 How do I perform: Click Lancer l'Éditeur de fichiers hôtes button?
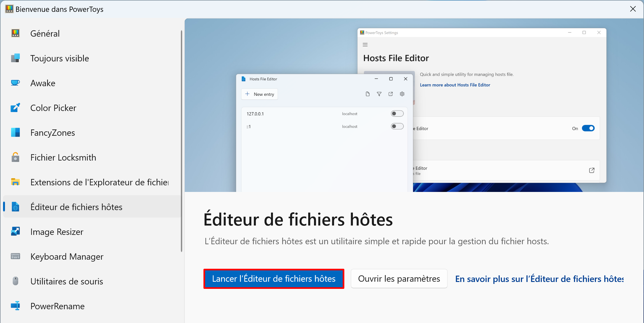274,279
